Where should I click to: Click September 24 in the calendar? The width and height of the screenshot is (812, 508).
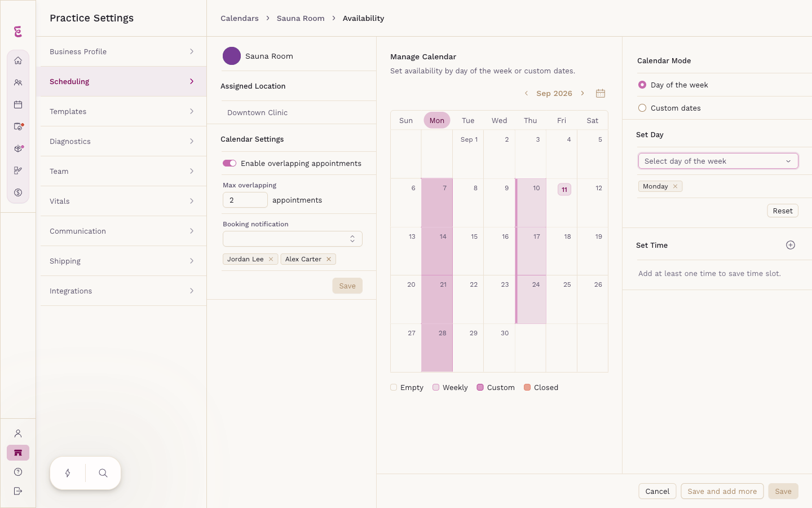click(531, 300)
